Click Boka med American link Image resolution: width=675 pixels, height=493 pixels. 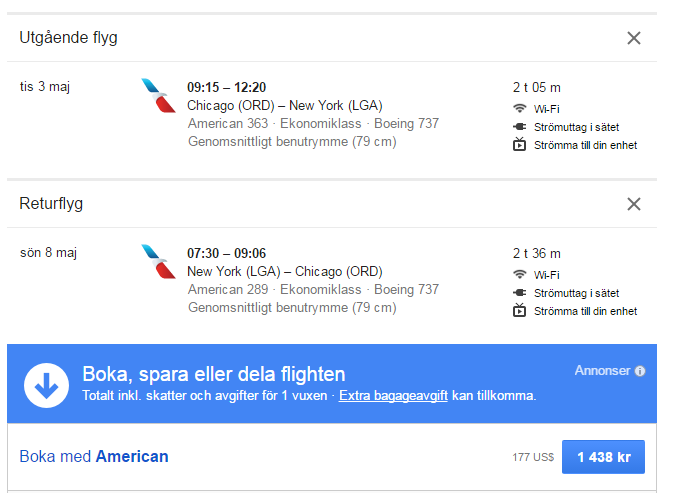coord(94,457)
